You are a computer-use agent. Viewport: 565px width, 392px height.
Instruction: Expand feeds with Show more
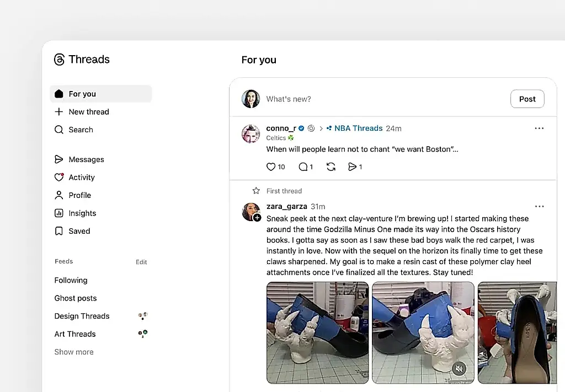pos(74,352)
